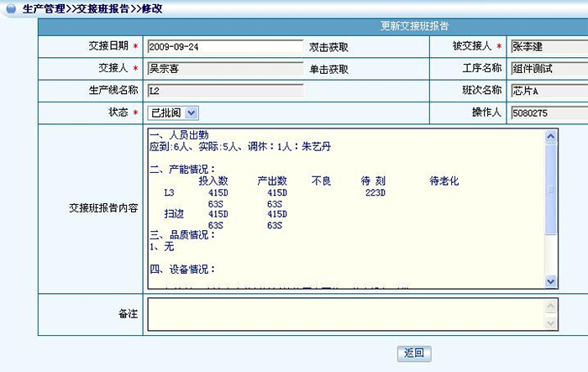Click inside the 备注 remarks box
This screenshot has height=372, width=588.
(x=344, y=313)
